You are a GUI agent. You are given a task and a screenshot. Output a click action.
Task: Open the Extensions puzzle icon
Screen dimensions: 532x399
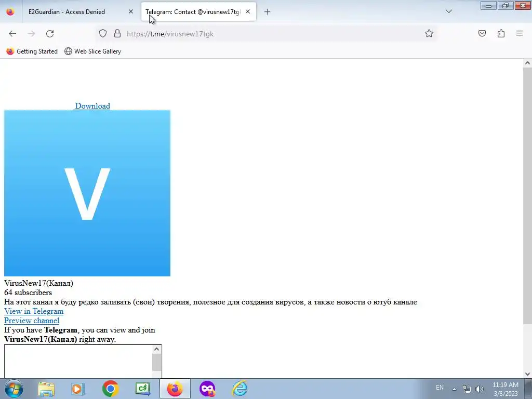tap(501, 33)
